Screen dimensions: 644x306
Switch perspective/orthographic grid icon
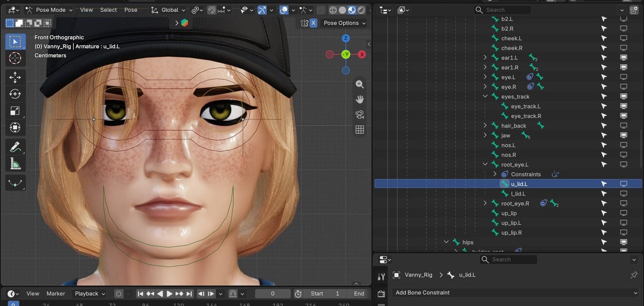coord(359,130)
